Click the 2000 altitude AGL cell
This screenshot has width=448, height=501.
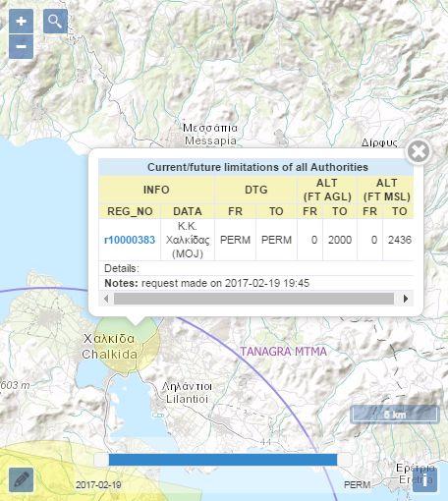tap(340, 240)
